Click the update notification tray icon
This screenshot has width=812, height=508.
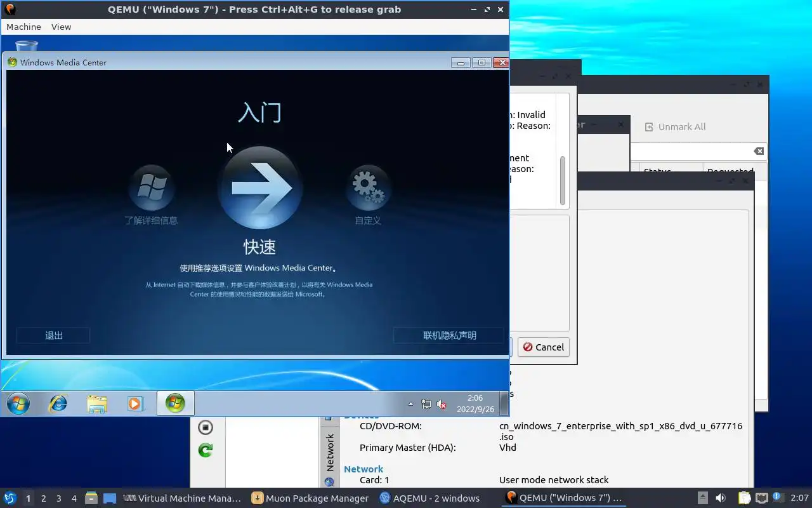tap(778, 497)
